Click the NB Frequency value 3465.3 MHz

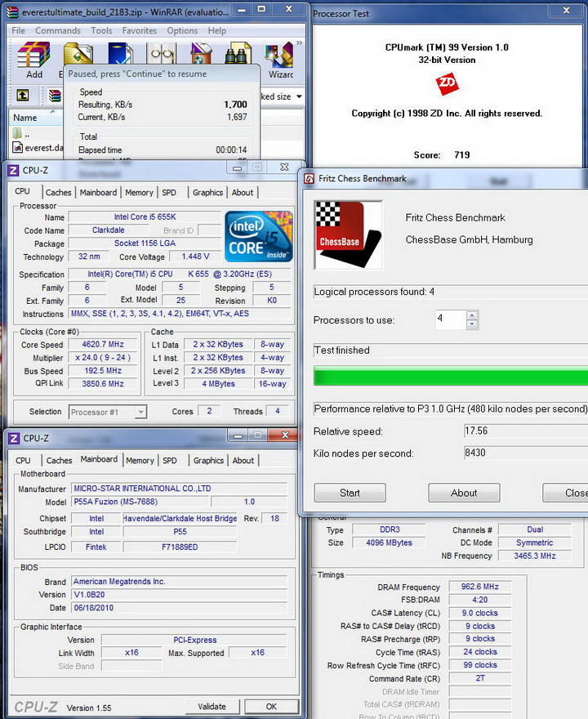(534, 556)
